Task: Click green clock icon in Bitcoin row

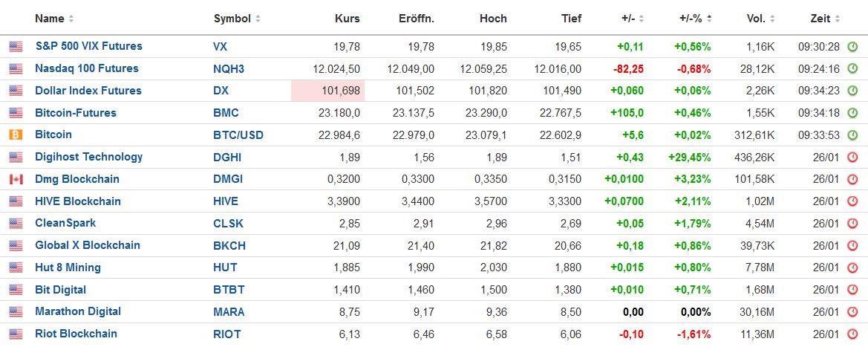Action: pyautogui.click(x=852, y=135)
